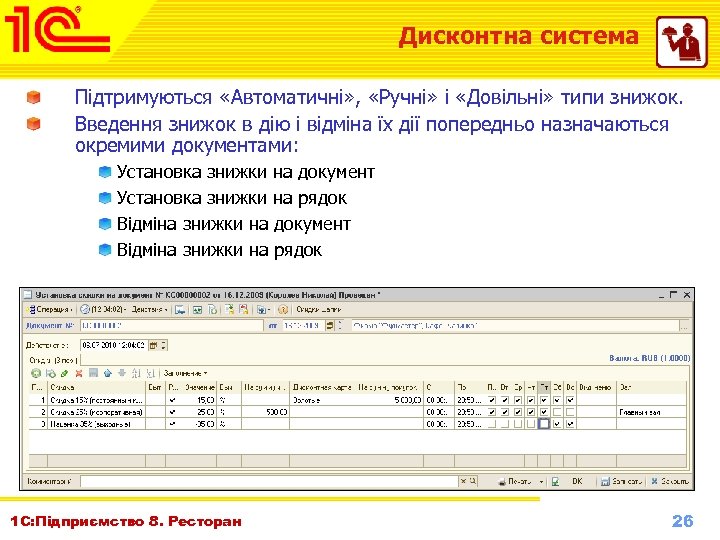
Task: Click the first toolbar icon right of the Действия menu
Action: 180,310
